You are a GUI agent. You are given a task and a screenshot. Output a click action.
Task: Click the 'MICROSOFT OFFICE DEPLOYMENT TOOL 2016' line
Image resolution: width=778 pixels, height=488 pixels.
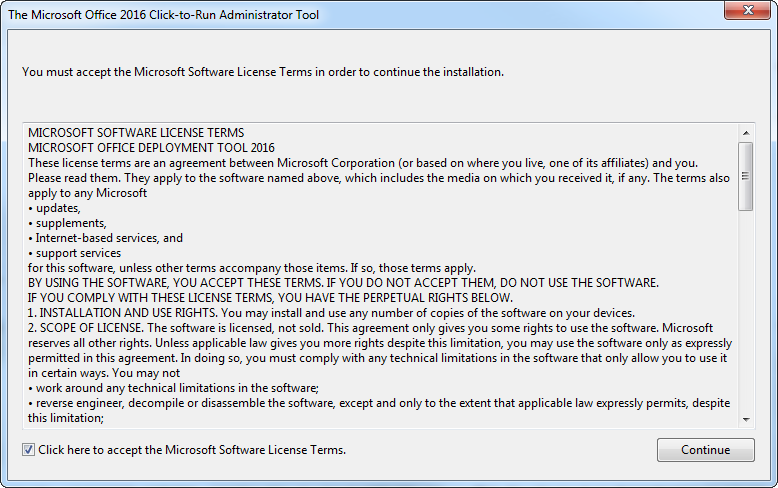151,148
